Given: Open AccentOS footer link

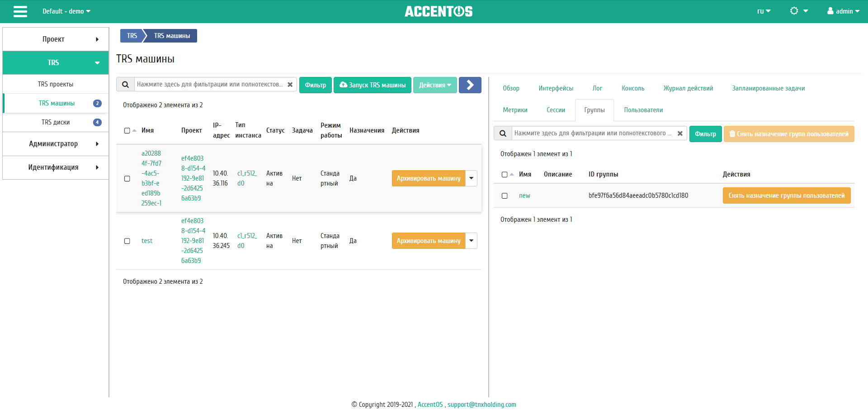Looking at the screenshot, I should pyautogui.click(x=430, y=405).
